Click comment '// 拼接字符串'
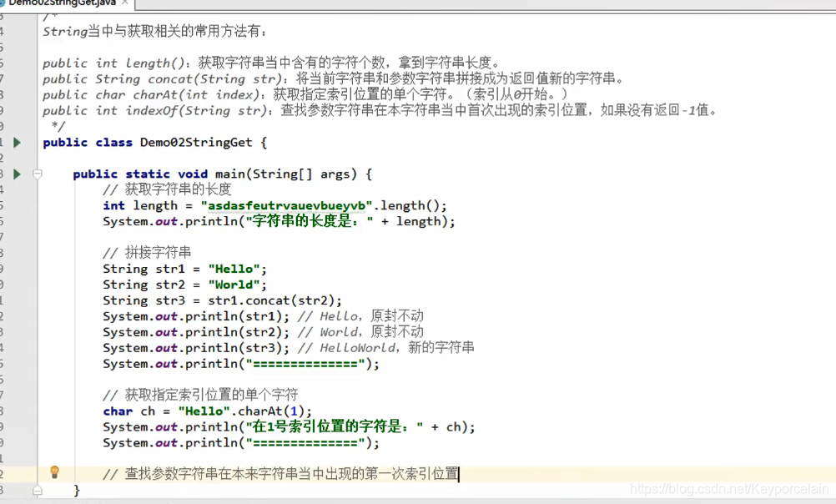Screen dimensions: 836x504 (x=147, y=253)
